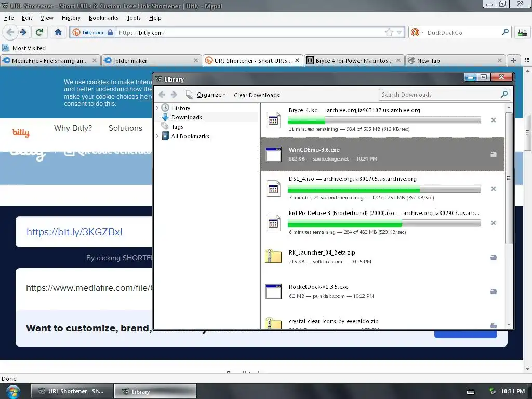The image size is (532, 399).
Task: Open the Bookmarks menu
Action: 103,18
